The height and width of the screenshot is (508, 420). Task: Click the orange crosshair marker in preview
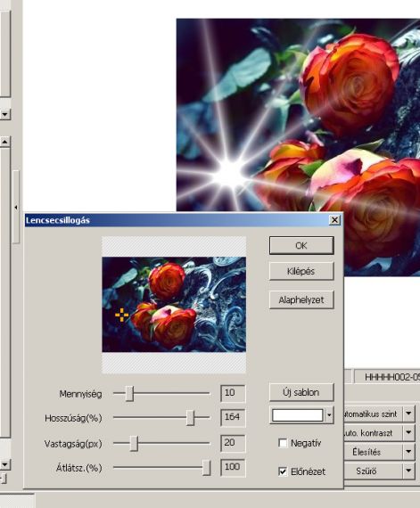coord(122,315)
